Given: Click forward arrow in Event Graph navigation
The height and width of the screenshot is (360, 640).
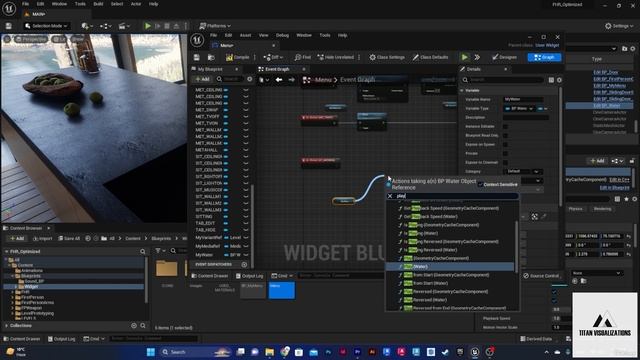Looking at the screenshot, I should (x=291, y=80).
